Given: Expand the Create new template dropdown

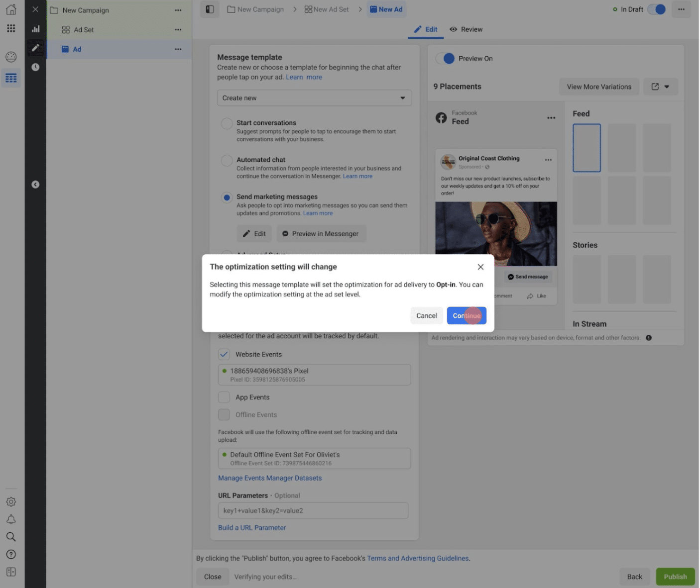Looking at the screenshot, I should [x=314, y=98].
